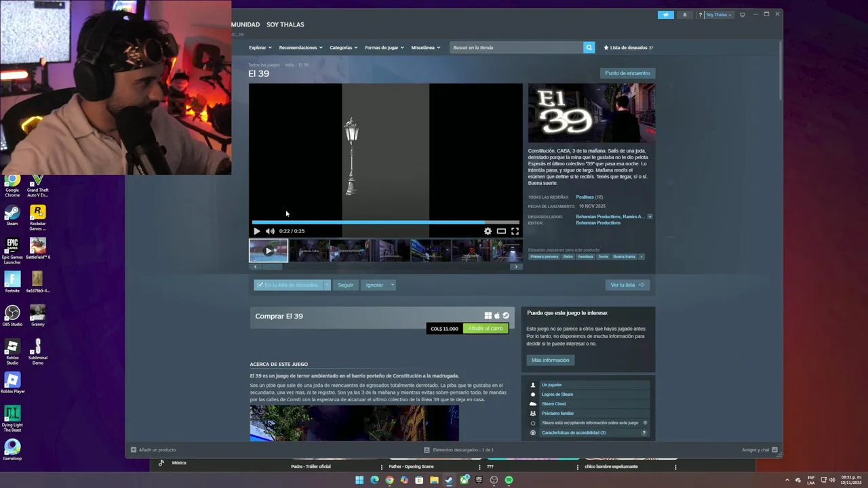Click the screenshot strip scrollbar handle
The image size is (868, 488).
[x=272, y=266]
